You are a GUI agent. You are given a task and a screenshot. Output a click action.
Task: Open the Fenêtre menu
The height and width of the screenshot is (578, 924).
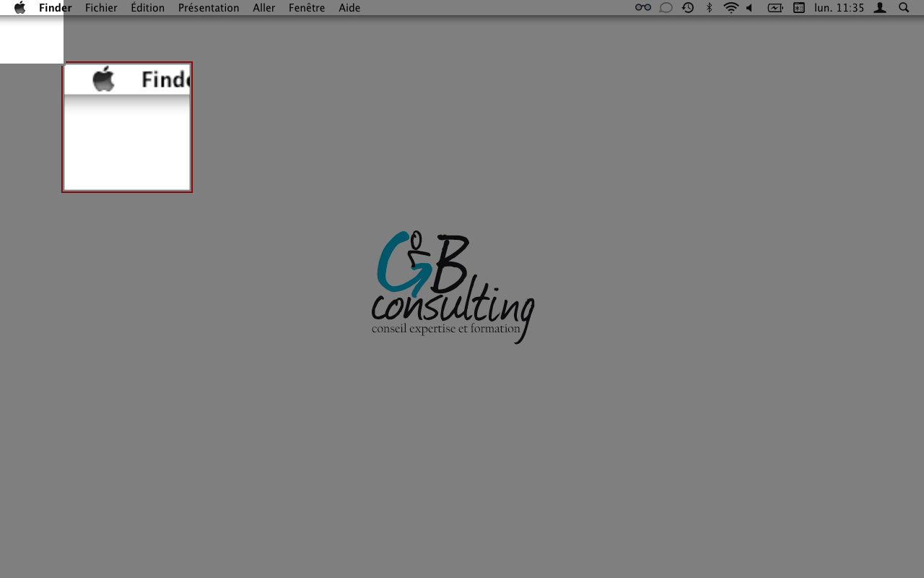pos(307,8)
